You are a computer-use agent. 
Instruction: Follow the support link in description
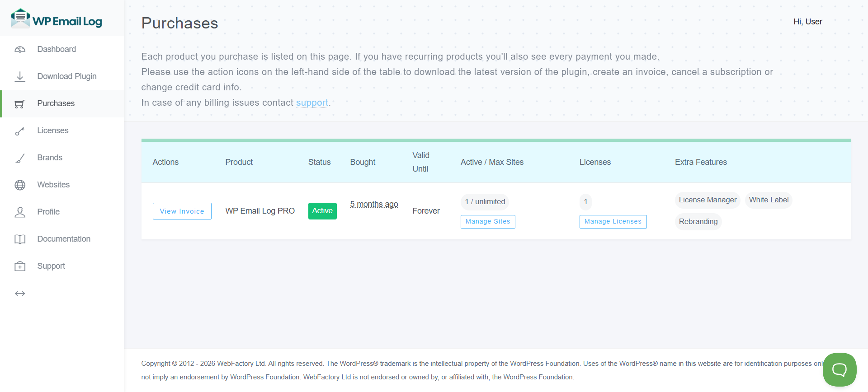point(312,103)
